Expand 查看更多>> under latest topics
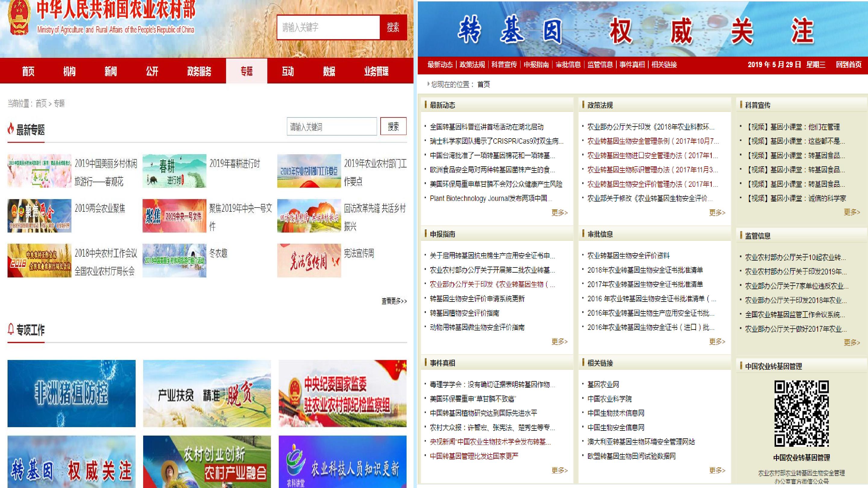The width and height of the screenshot is (868, 488). click(394, 301)
